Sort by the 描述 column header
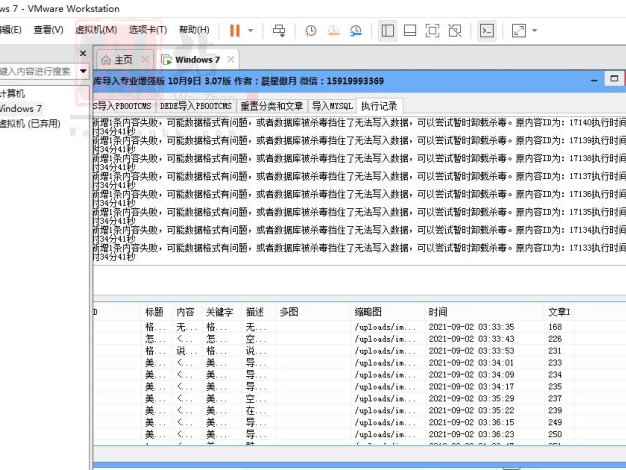626x470 pixels. pyautogui.click(x=256, y=312)
